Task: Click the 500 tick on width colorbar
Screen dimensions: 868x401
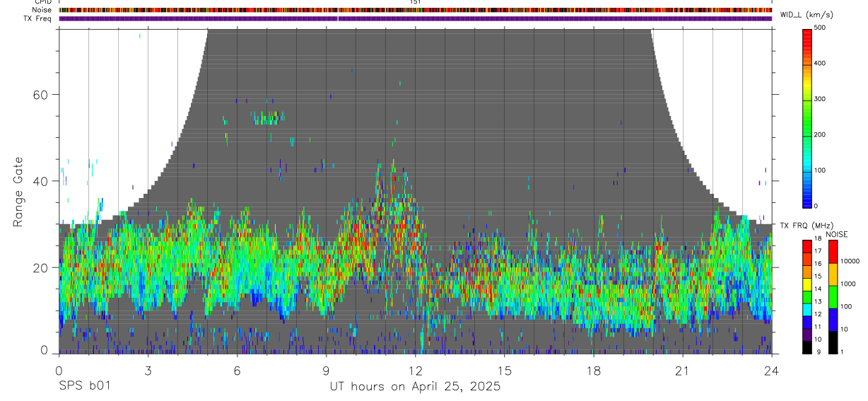Action: tap(821, 28)
